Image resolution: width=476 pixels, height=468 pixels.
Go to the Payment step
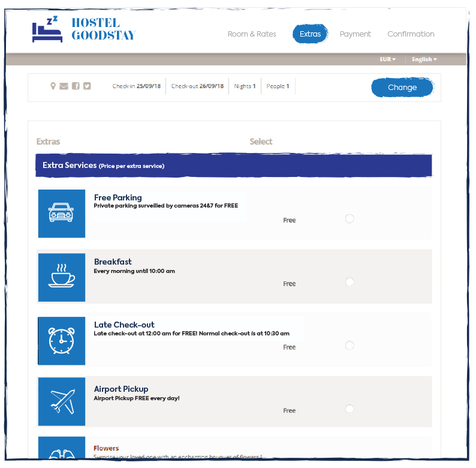pyautogui.click(x=355, y=34)
